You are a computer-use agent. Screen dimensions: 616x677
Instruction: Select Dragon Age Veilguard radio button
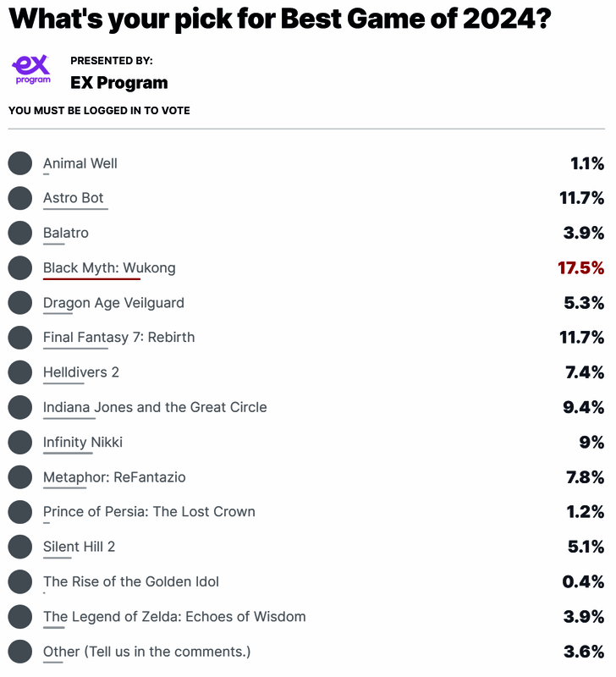click(20, 303)
